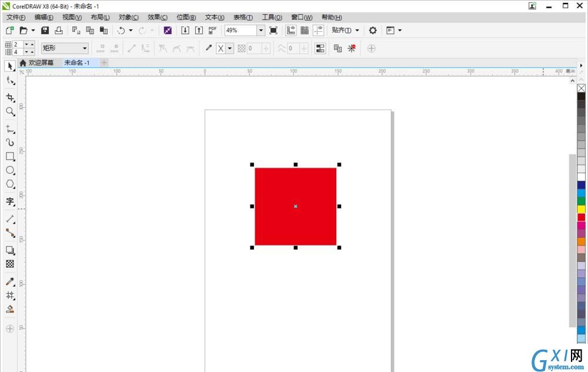This screenshot has width=588, height=372.
Task: Click the purple search content icon
Action: [x=168, y=31]
